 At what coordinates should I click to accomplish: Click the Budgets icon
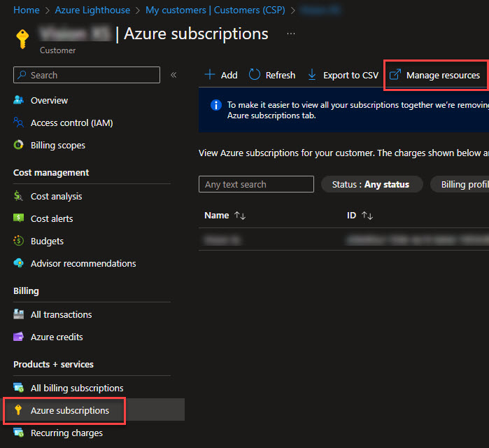18,241
